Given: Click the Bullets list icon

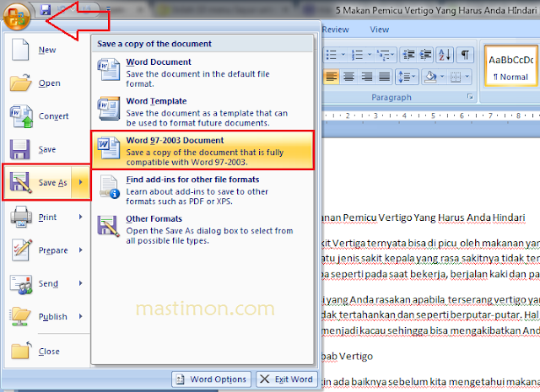Looking at the screenshot, I should coord(332,55).
